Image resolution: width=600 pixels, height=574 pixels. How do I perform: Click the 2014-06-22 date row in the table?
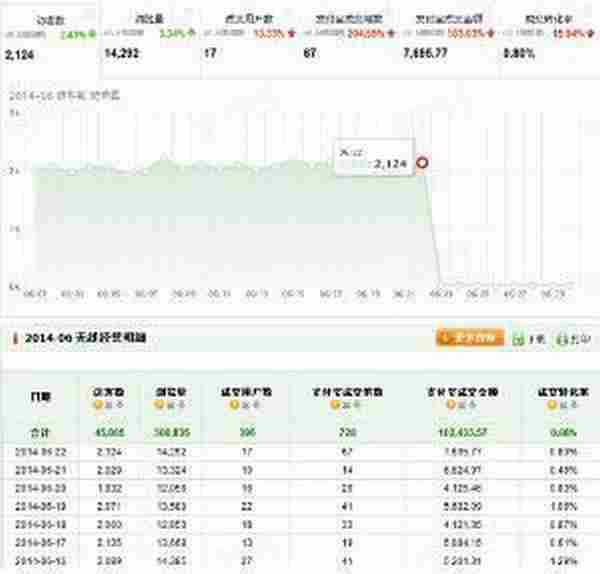pyautogui.click(x=37, y=451)
